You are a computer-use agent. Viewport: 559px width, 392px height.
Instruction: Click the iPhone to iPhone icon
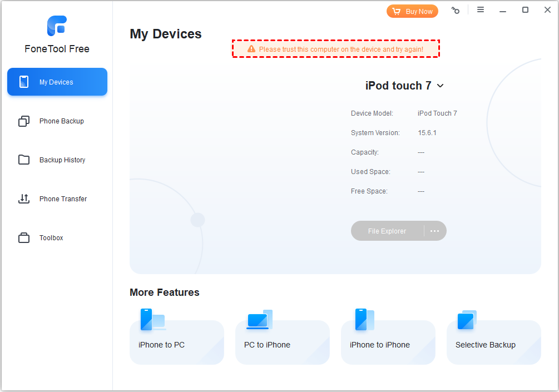click(x=364, y=320)
